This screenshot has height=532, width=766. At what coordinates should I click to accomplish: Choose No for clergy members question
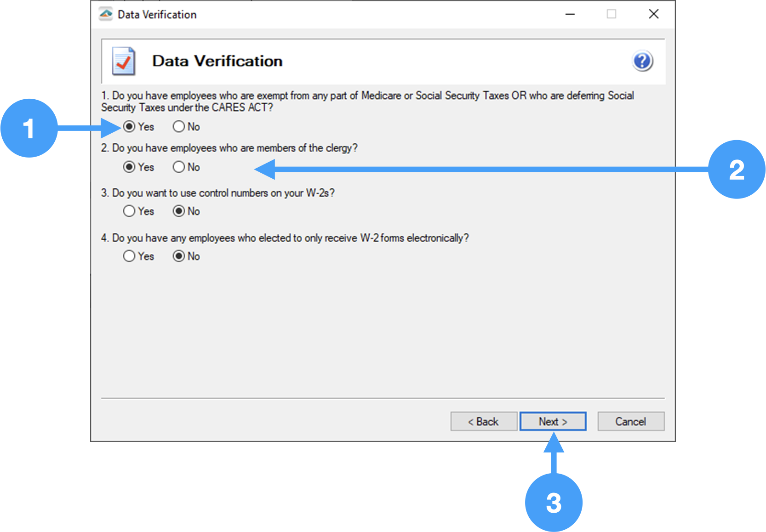[179, 167]
